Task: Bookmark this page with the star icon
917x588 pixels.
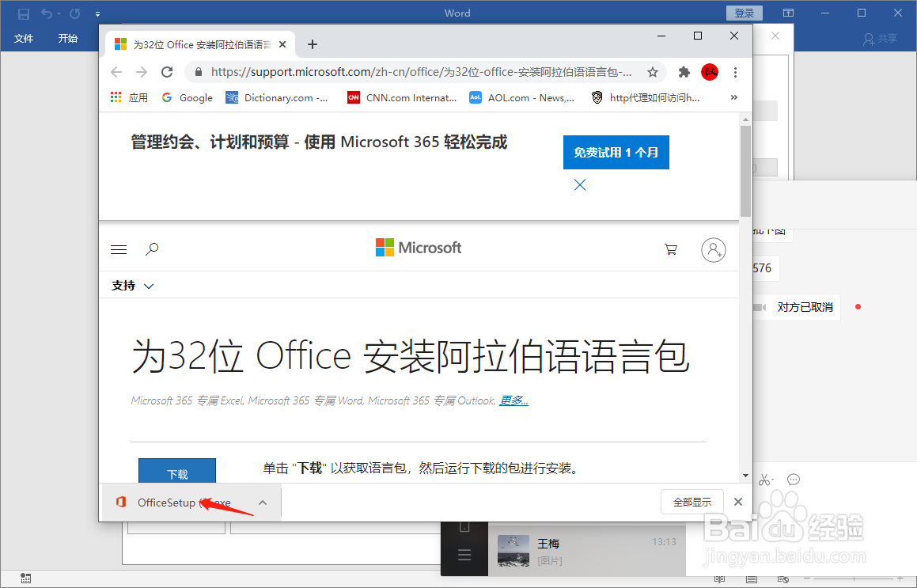Action: click(653, 72)
